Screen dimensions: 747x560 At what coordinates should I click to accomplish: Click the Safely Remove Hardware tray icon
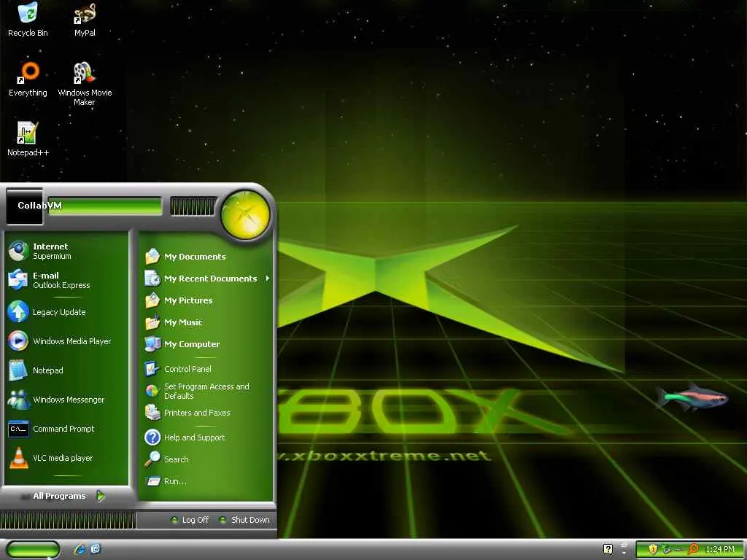[667, 549]
